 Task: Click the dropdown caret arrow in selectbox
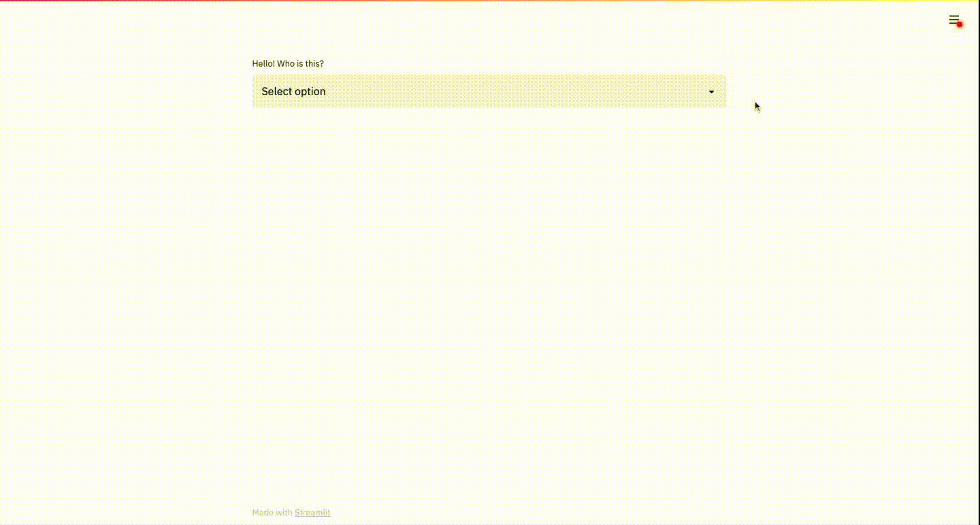point(711,92)
